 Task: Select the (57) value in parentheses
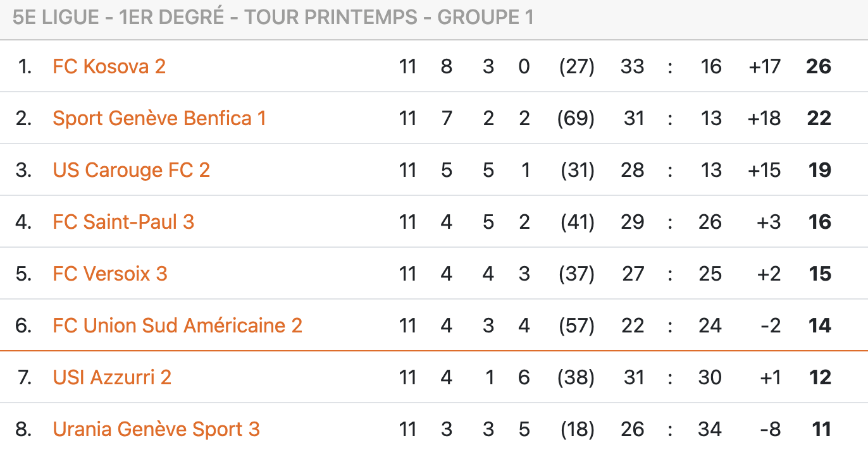tap(576, 325)
